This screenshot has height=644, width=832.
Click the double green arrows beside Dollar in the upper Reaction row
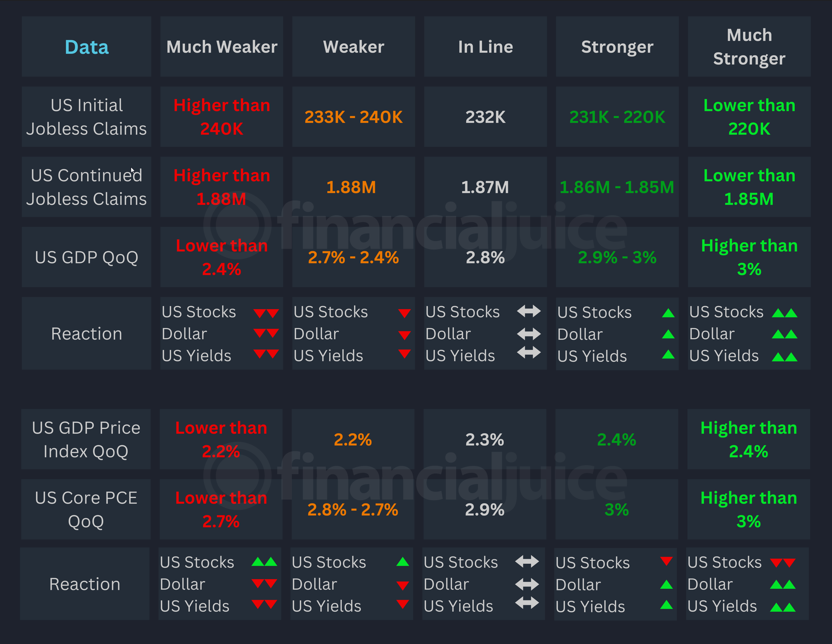tap(784, 334)
